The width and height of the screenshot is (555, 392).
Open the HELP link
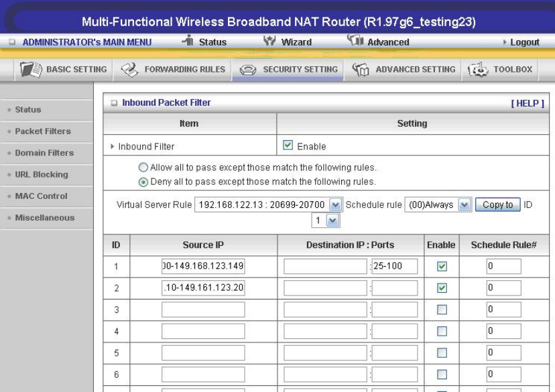[x=528, y=103]
